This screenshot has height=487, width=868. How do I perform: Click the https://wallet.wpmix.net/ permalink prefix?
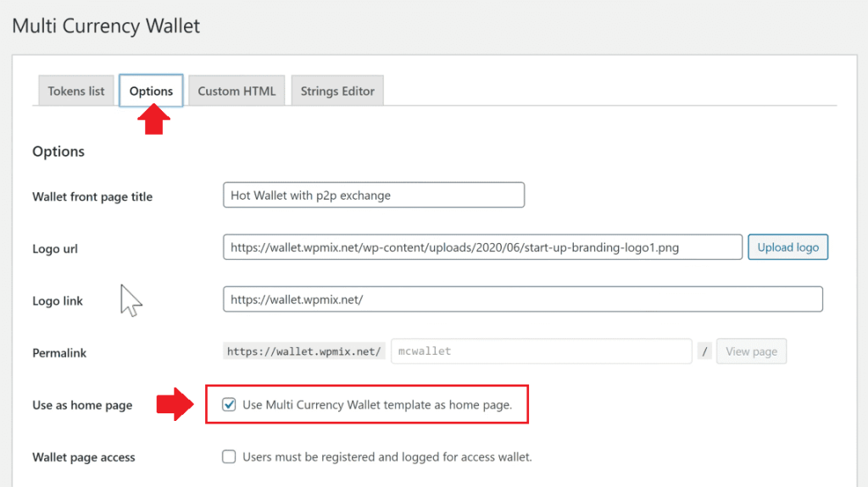coord(304,351)
